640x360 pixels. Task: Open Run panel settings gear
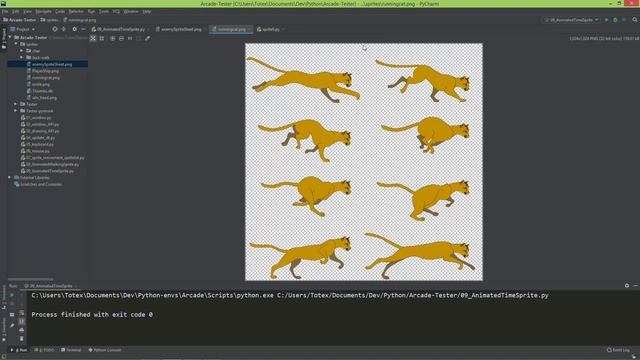coord(627,286)
